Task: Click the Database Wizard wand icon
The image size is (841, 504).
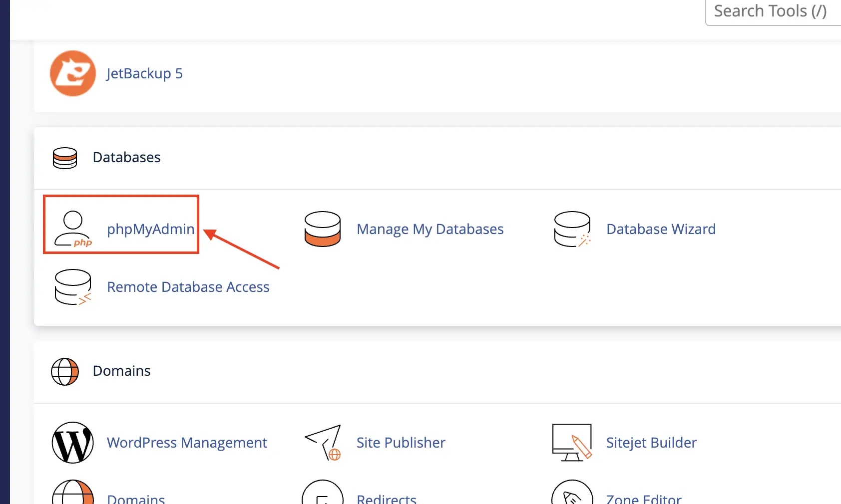Action: tap(572, 229)
